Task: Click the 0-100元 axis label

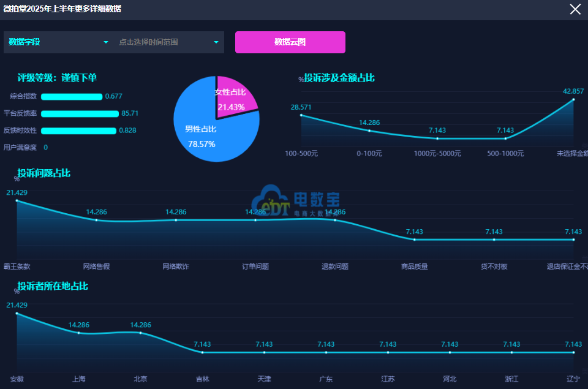Action: 369,153
